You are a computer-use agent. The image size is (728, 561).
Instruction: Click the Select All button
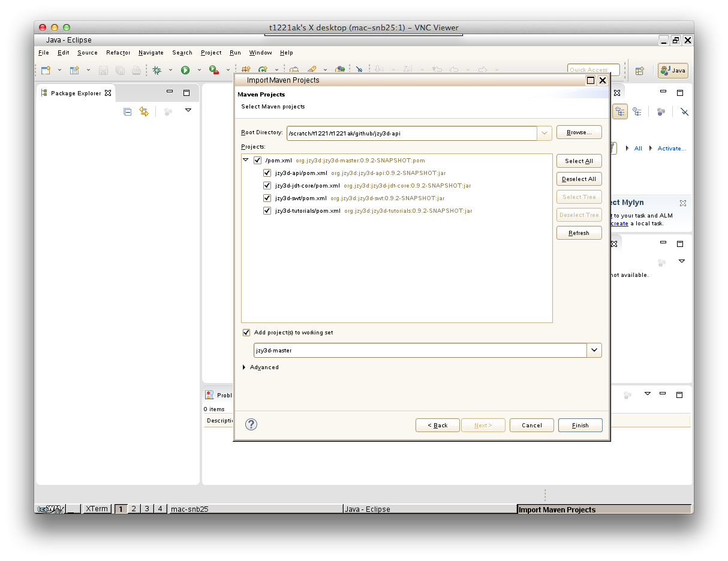point(579,161)
